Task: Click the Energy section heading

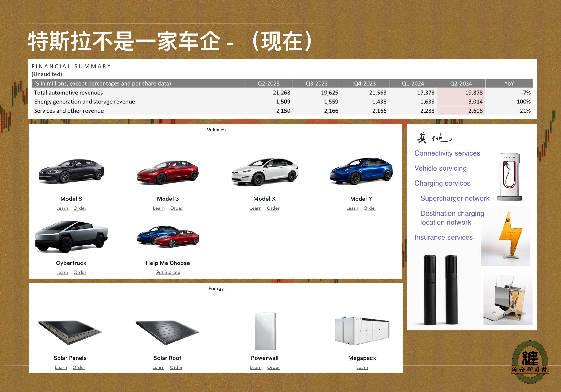Action: [x=216, y=288]
